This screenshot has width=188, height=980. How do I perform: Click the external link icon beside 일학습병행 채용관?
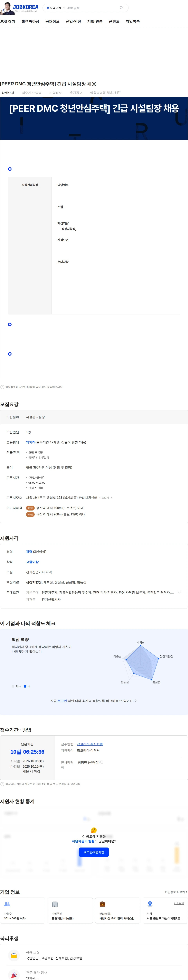click(x=119, y=92)
